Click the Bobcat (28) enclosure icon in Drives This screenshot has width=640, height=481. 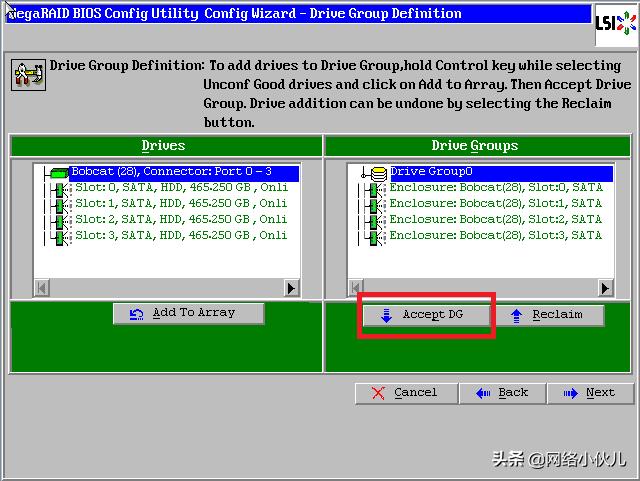click(x=59, y=172)
